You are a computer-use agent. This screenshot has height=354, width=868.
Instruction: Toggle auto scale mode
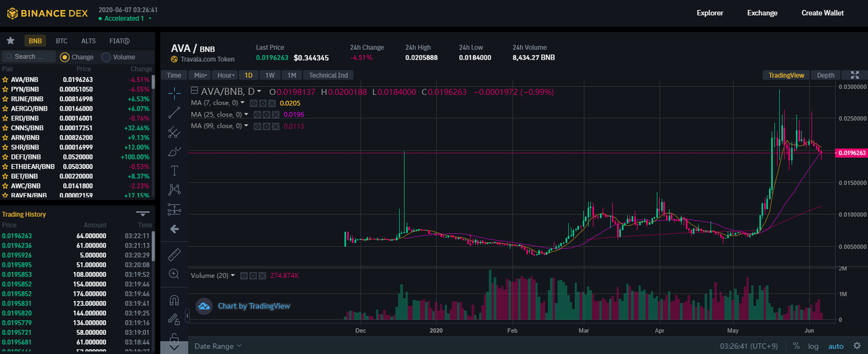[836, 347]
